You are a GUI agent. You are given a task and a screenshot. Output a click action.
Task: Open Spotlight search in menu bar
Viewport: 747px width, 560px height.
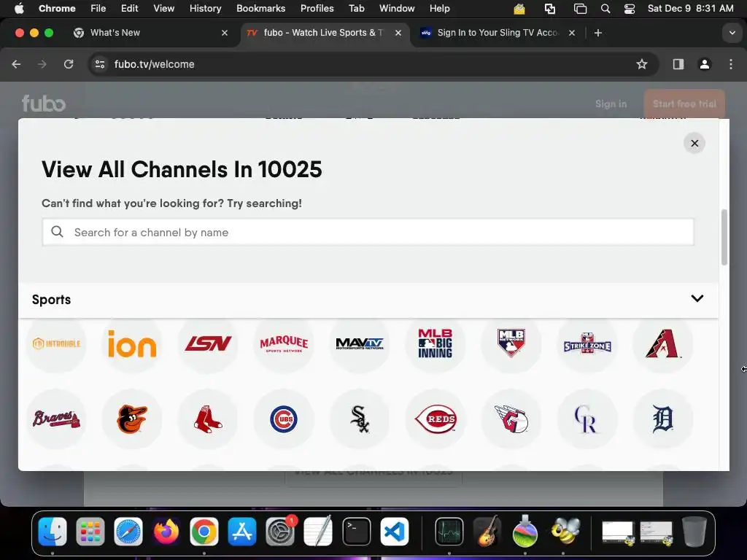tap(605, 9)
